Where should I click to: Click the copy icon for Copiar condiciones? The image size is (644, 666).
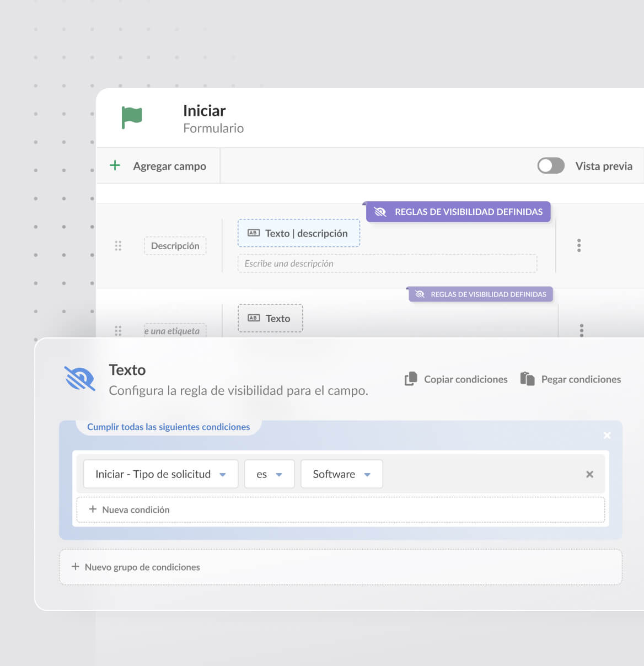[411, 379]
